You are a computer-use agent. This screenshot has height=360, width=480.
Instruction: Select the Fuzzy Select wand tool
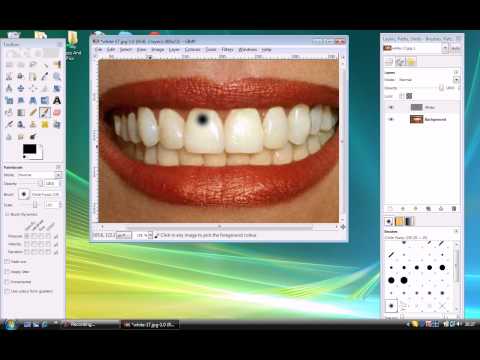point(45,65)
